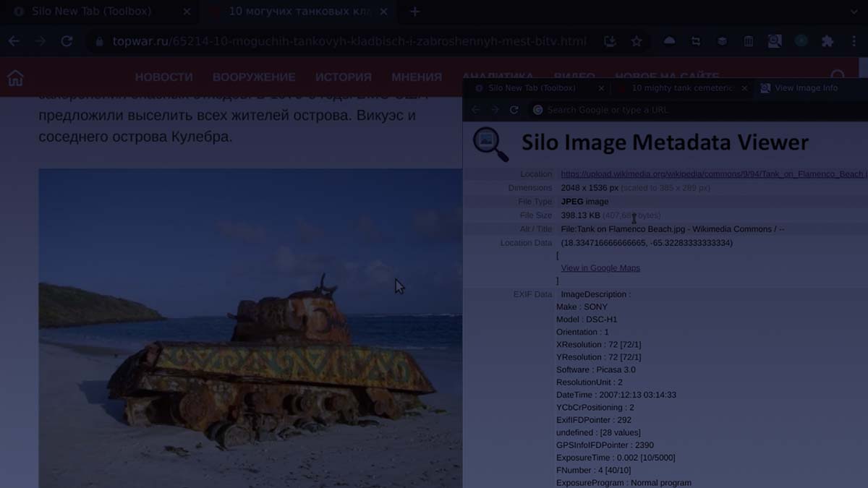This screenshot has height=488, width=868.
Task: Go forward in the main browser window
Action: (x=41, y=41)
